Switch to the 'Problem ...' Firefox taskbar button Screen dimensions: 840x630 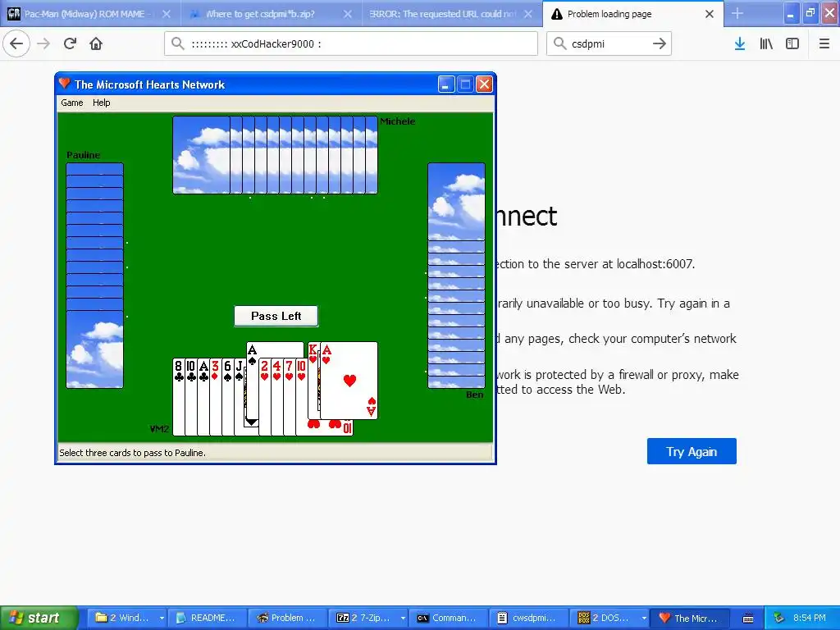point(288,619)
